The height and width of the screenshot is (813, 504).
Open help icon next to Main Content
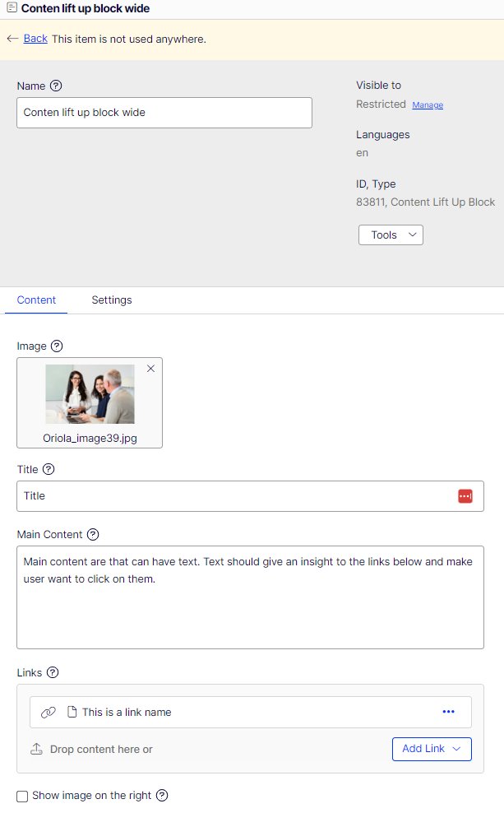pos(93,535)
